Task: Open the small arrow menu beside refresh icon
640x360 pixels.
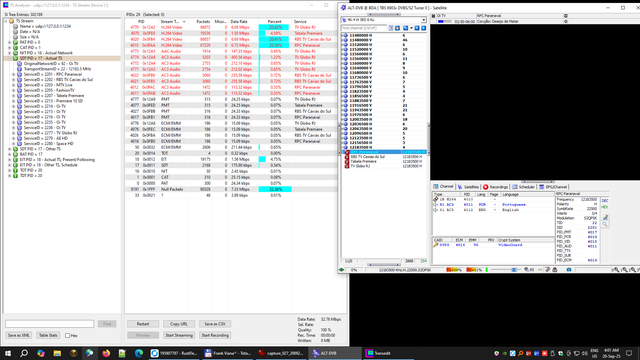Action: click(411, 28)
